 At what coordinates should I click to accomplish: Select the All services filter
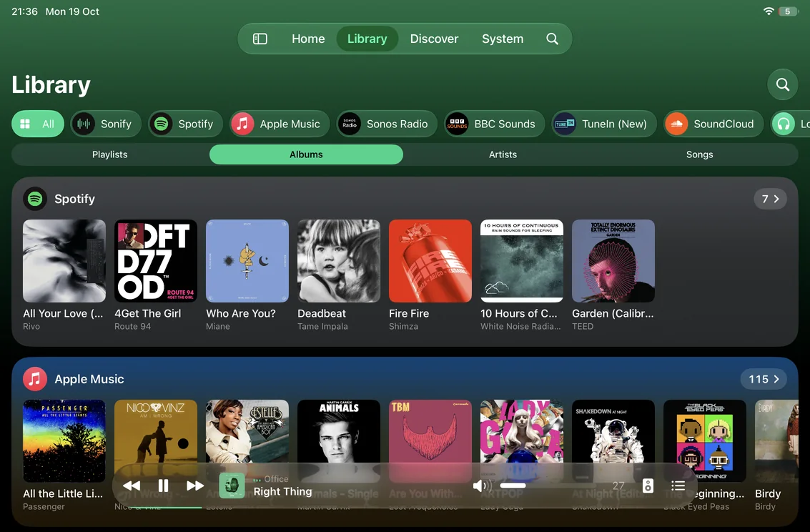(x=38, y=124)
